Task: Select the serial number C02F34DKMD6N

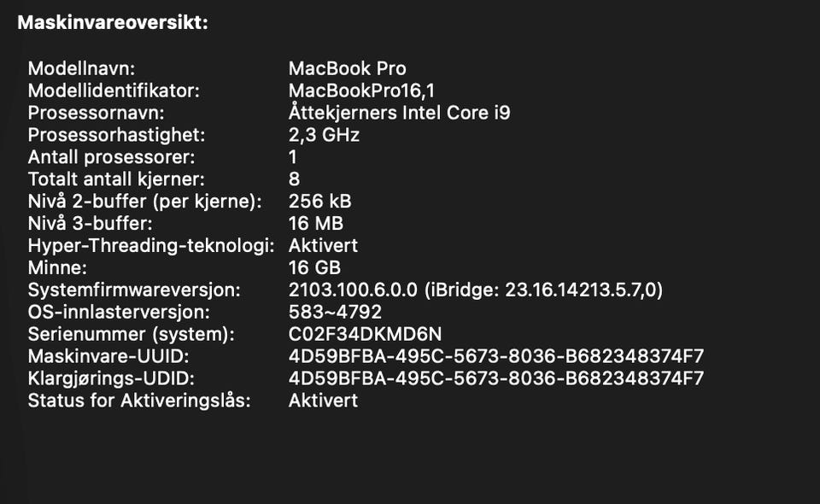Action: point(365,335)
